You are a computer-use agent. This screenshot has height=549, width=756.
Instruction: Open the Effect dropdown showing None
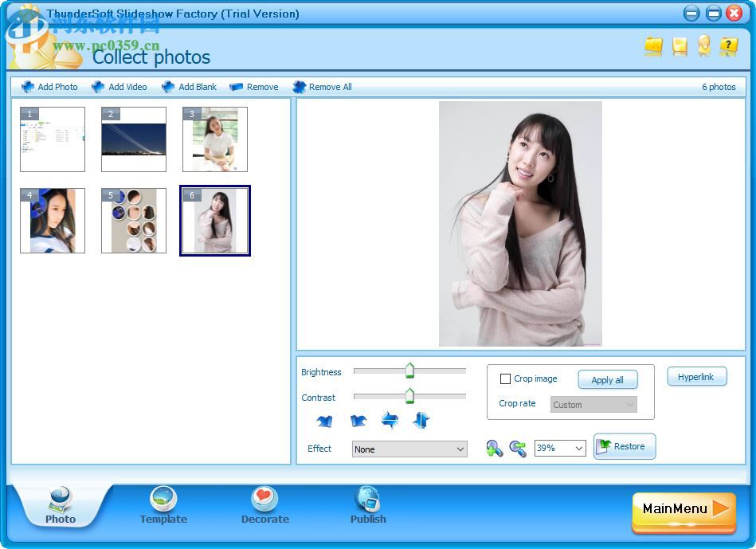point(409,449)
